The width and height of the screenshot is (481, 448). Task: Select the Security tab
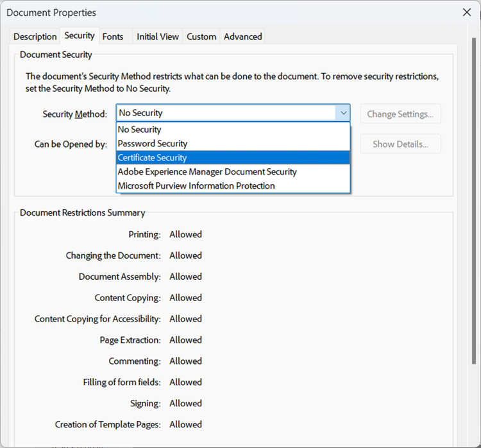[x=80, y=36]
